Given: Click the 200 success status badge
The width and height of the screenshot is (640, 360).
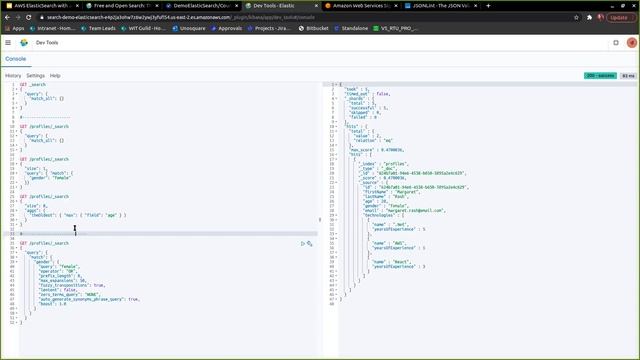Looking at the screenshot, I should [600, 76].
